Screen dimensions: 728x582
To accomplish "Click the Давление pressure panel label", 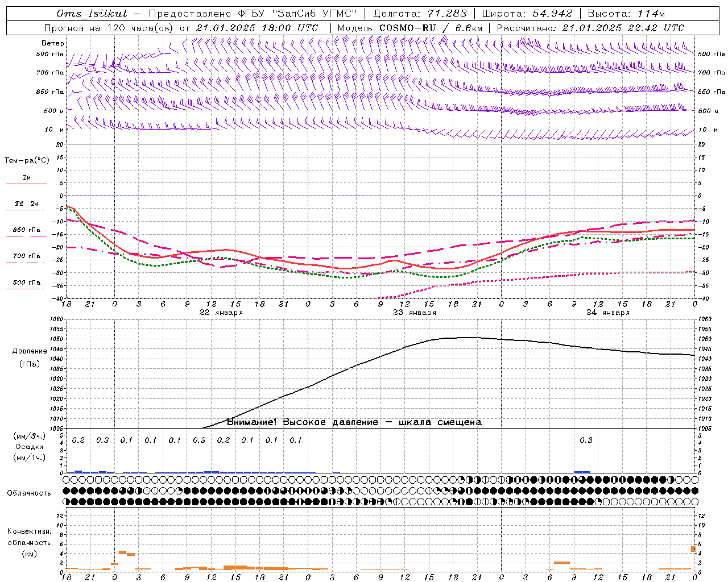I will coord(30,351).
